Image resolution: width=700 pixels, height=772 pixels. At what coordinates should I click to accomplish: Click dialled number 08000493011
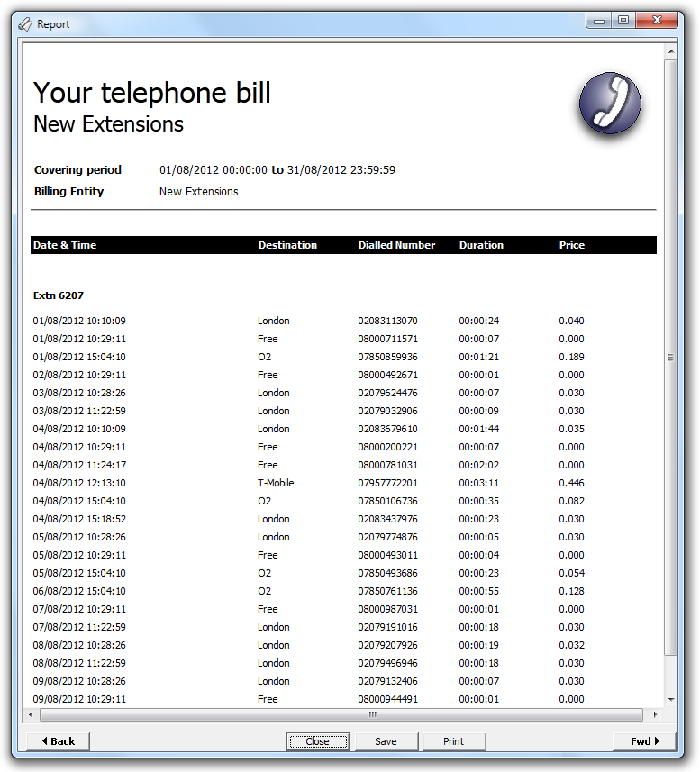tap(387, 555)
